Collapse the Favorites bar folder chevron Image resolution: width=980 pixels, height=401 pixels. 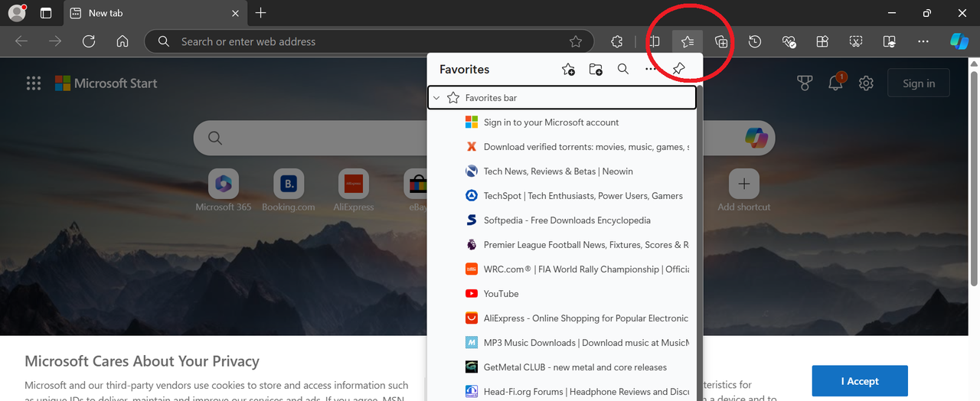tap(436, 98)
